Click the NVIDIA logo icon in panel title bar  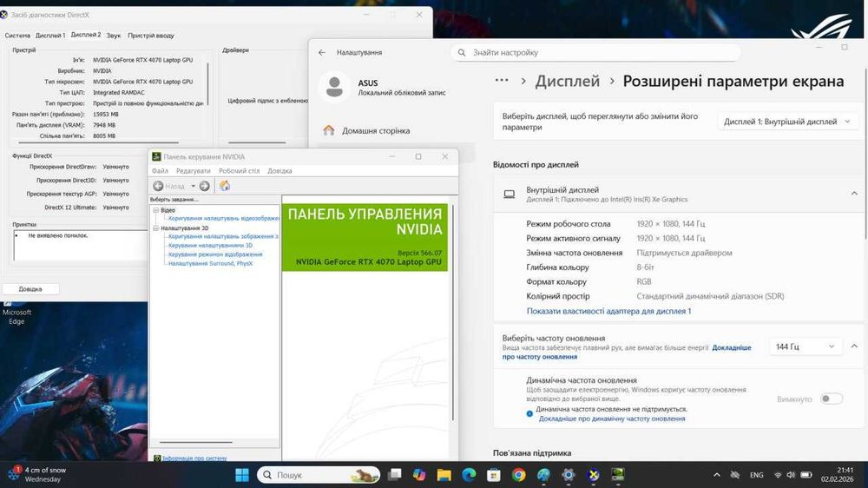point(156,157)
